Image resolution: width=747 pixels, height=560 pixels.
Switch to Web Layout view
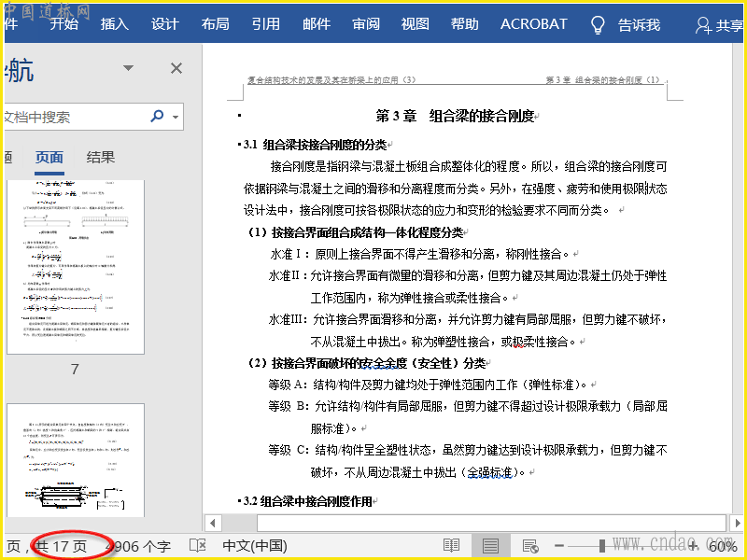[529, 546]
